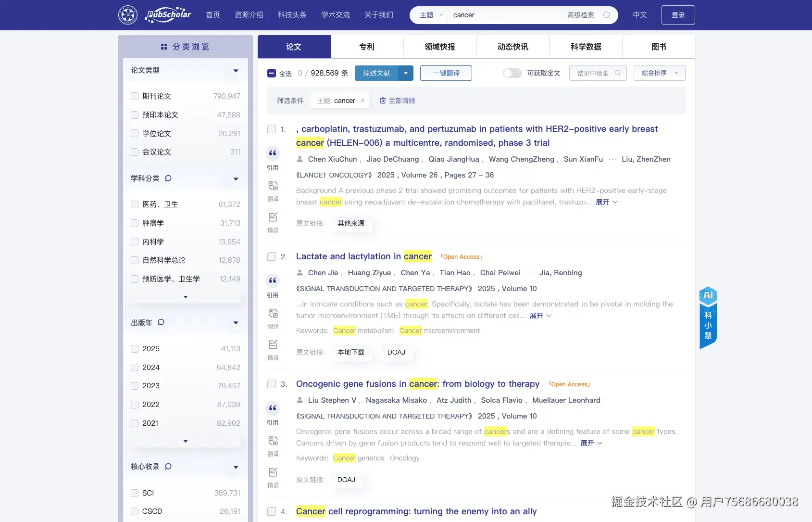Collapse the 出版年 filter section
812x522 pixels.
click(236, 323)
